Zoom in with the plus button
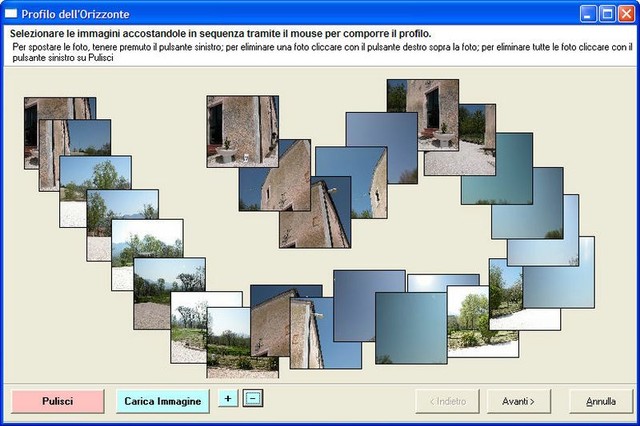Screen dimensions: 640x426 click(228, 398)
